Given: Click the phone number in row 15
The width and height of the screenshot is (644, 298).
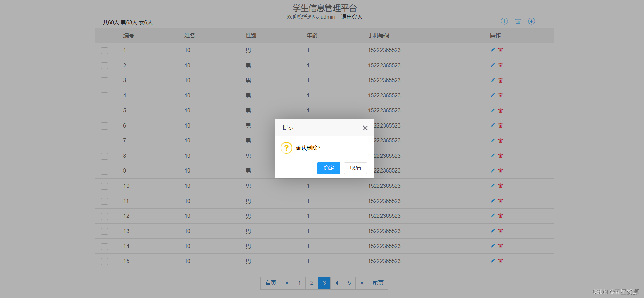Looking at the screenshot, I should point(384,261).
